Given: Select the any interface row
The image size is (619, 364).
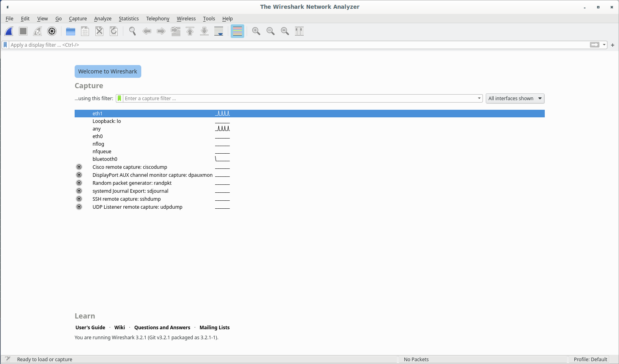Looking at the screenshot, I should tap(310, 129).
